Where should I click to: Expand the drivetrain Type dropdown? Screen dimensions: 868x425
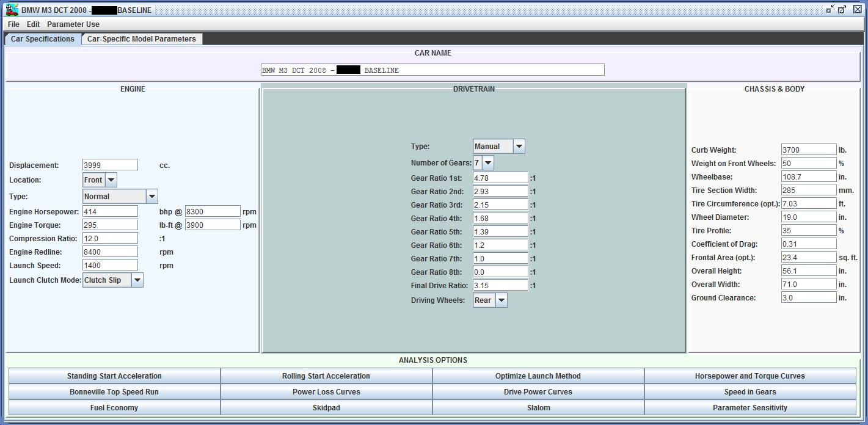[519, 147]
